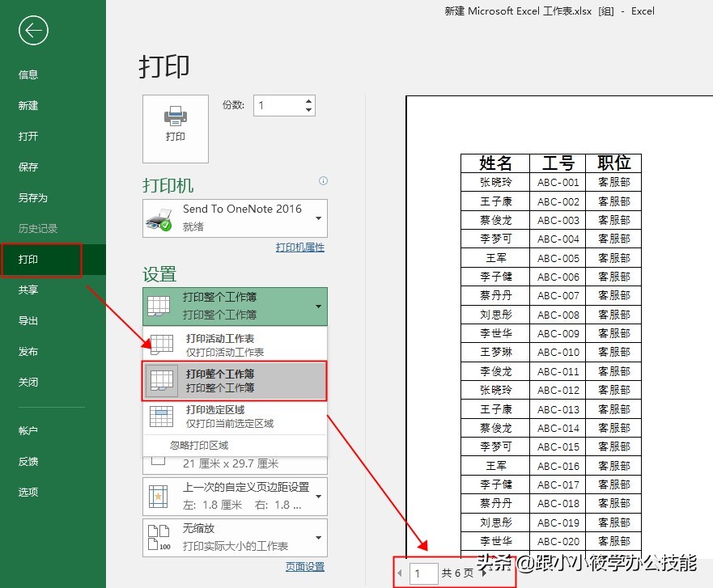
Task: Open 发布 (Publish) in sidebar
Action: 28,351
